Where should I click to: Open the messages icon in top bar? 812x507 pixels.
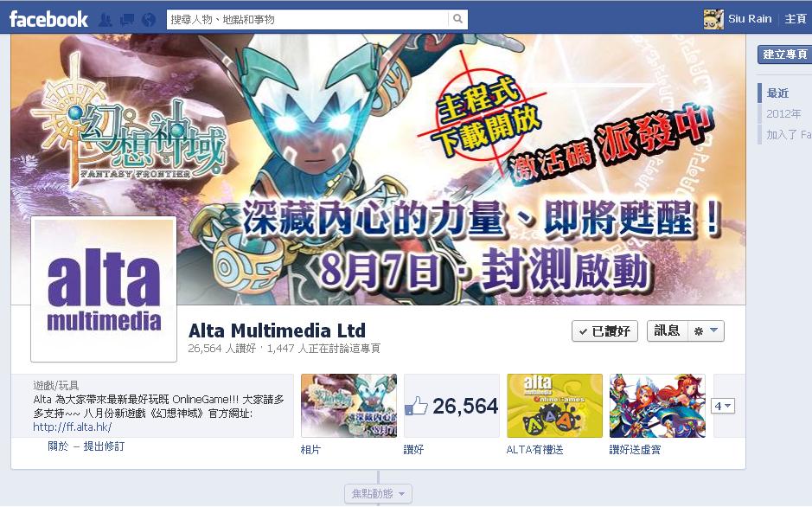127,20
